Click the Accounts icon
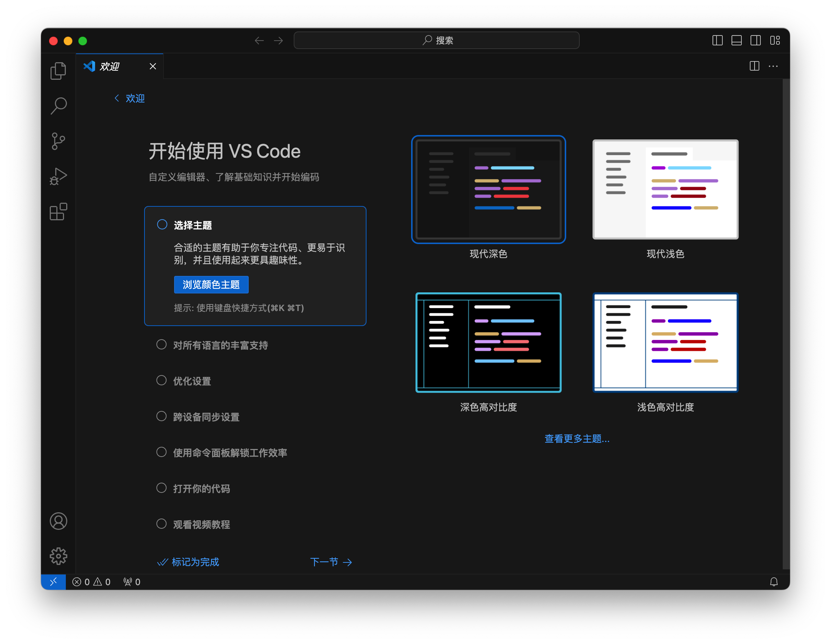Viewport: 831px width, 644px height. pos(58,521)
